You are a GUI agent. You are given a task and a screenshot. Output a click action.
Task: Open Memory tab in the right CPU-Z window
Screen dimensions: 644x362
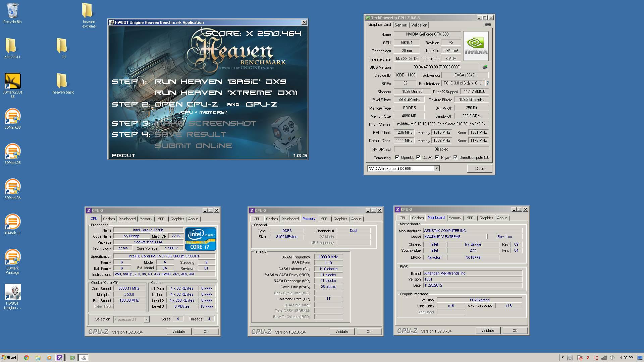click(x=455, y=218)
